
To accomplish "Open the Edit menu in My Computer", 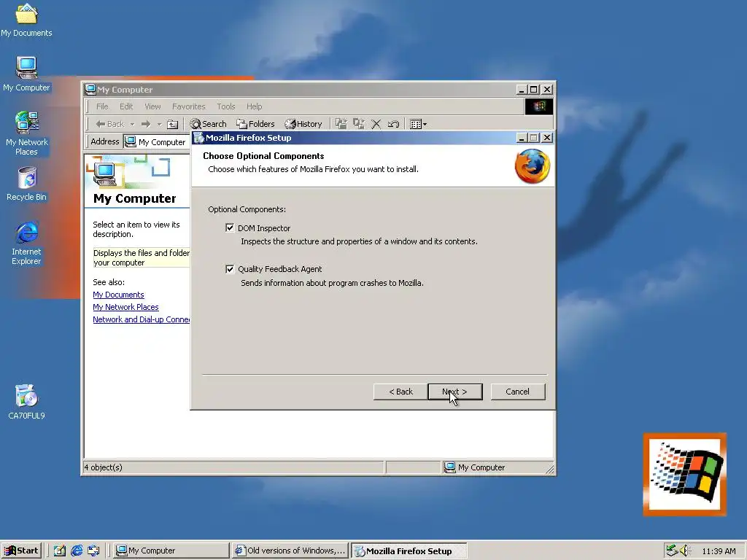I will pyautogui.click(x=125, y=106).
